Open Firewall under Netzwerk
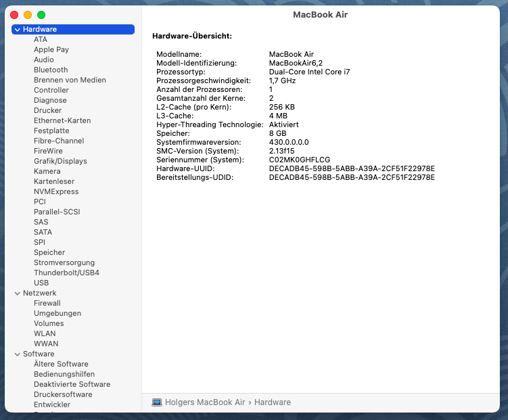This screenshot has height=420, width=508. point(47,303)
